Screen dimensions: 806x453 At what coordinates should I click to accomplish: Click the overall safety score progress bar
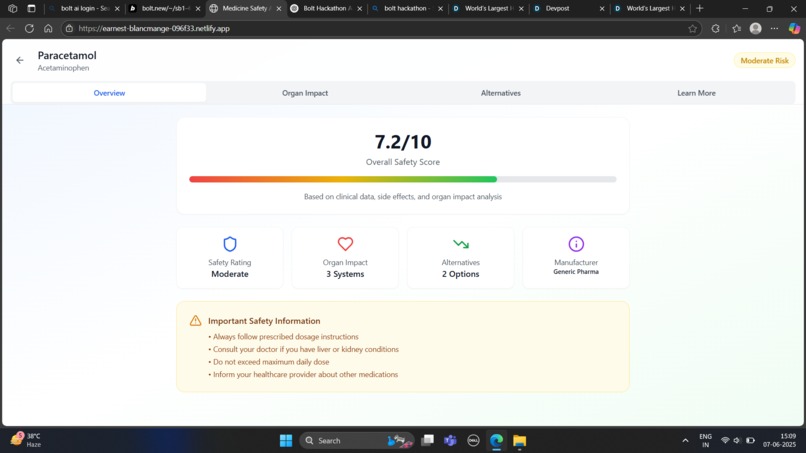tap(402, 179)
